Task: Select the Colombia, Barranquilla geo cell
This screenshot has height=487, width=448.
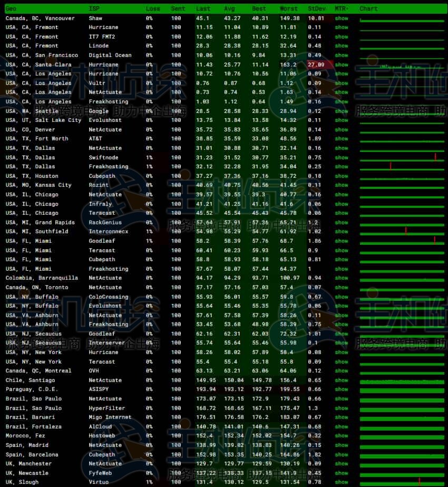Action: [42, 278]
